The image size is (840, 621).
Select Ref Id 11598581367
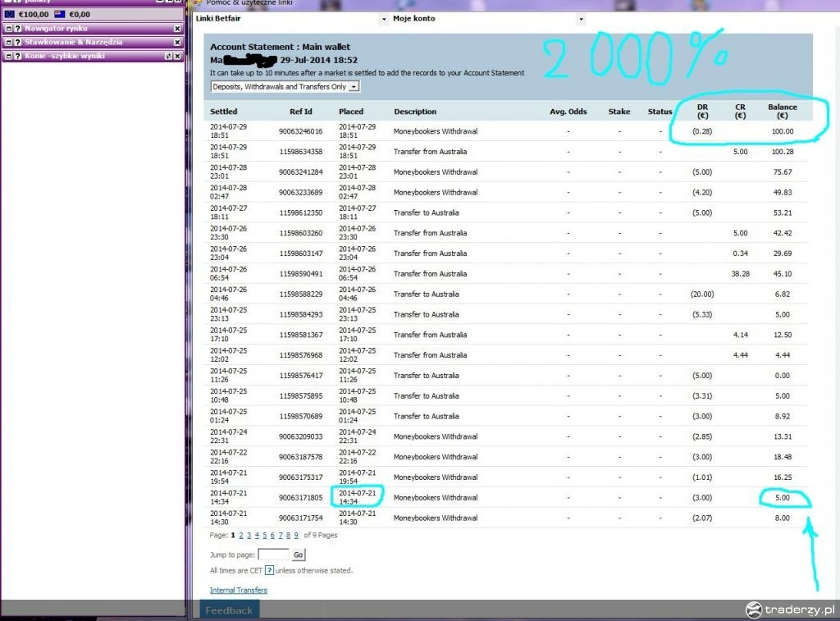tap(300, 335)
